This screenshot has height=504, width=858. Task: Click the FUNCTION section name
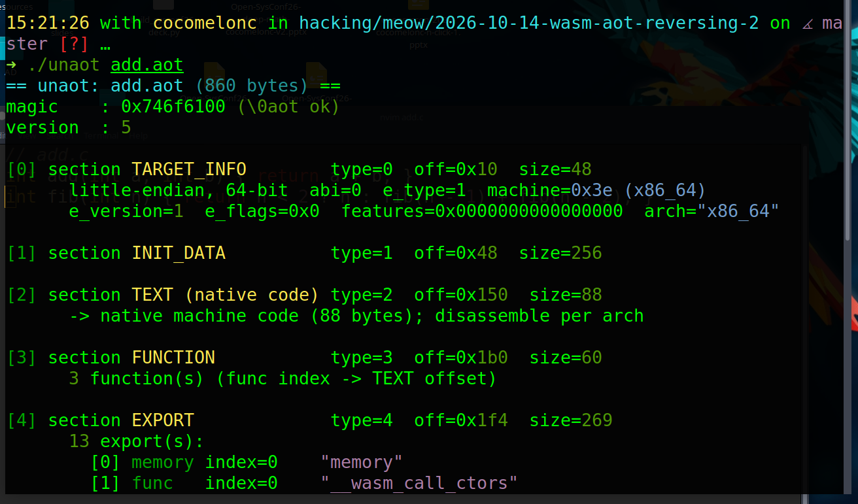173,358
